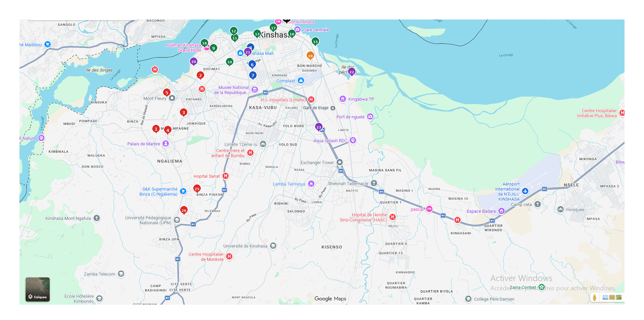Click the Port de nguelé camera icon
Screen dimensions: 644x320
pyautogui.click(x=370, y=116)
